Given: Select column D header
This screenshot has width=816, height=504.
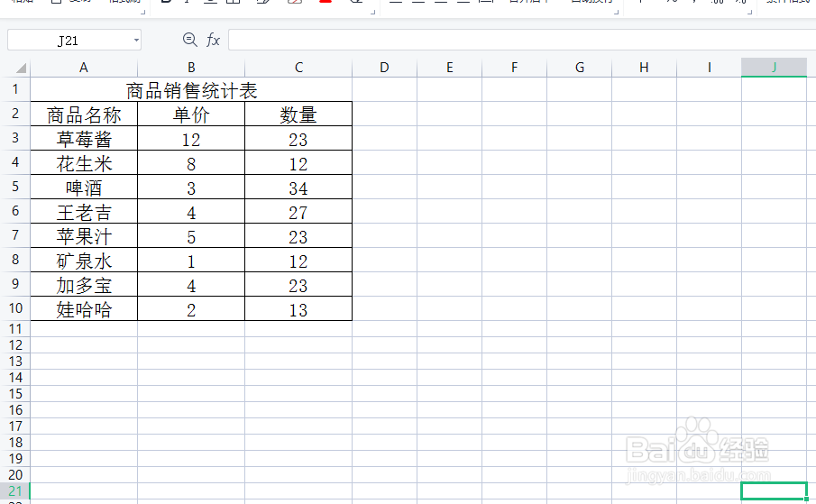Looking at the screenshot, I should point(385,68).
